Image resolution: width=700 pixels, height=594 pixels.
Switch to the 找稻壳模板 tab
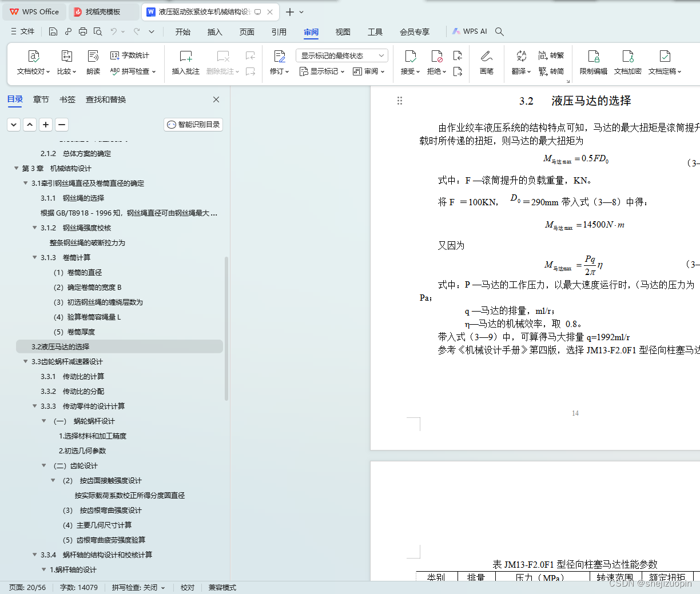103,12
